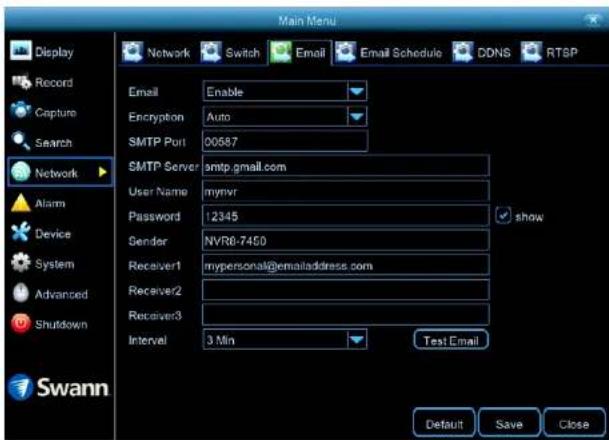Screen dimensions: 609x440
Task: Open the Display menu label
Action: click(x=54, y=52)
